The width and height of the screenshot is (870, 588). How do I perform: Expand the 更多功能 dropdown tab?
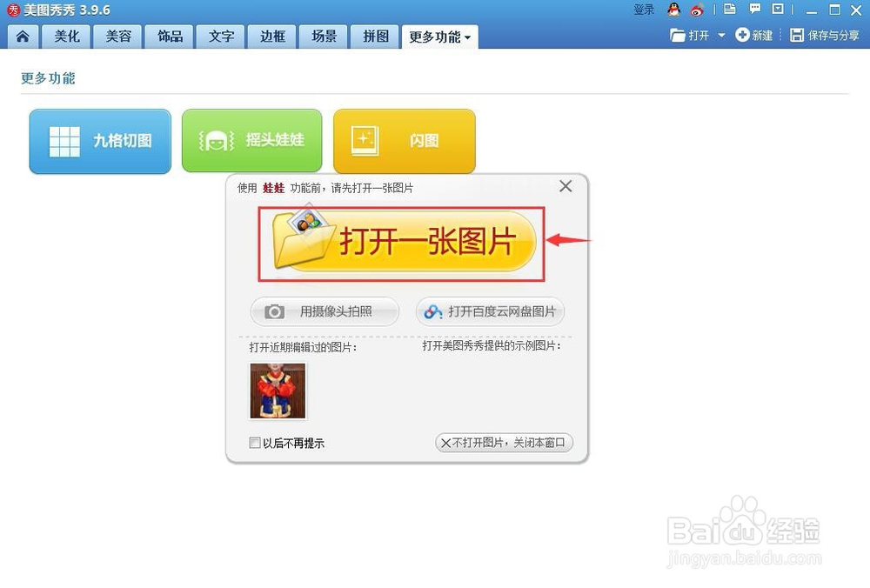pyautogui.click(x=440, y=37)
